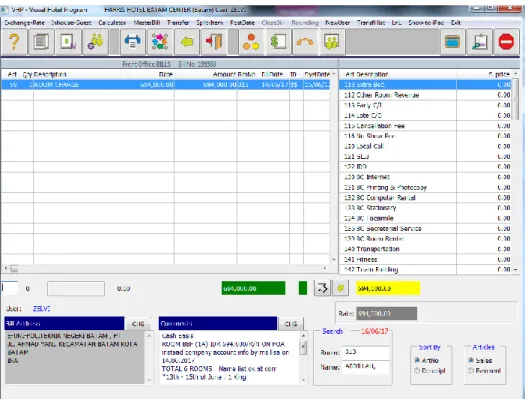Open the document pages toolbar icon
The height and width of the screenshot is (399, 525).
tap(41, 42)
